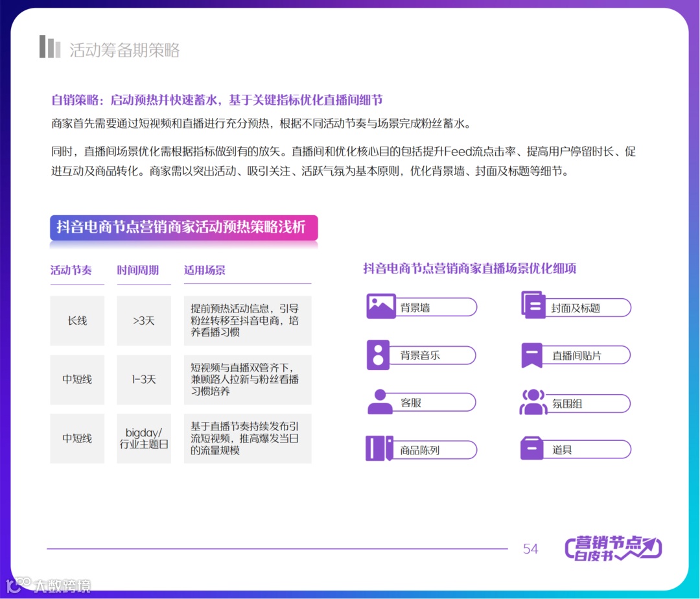Click the 短视频与直播双管齐下 scenario cell

[x=248, y=380]
